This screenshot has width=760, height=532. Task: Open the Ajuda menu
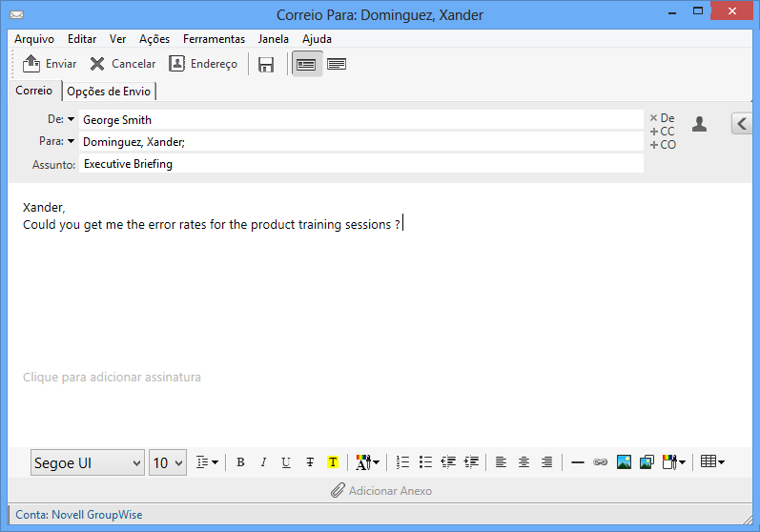(x=317, y=39)
